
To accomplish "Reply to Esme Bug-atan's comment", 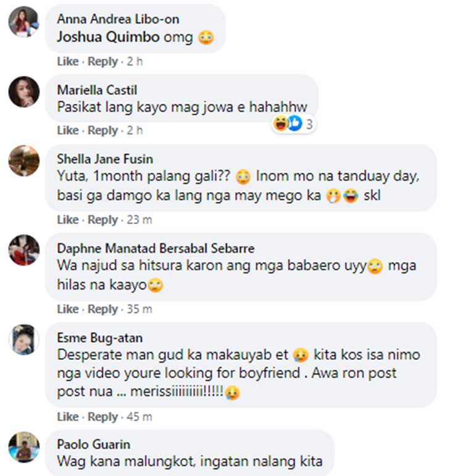I will tap(102, 417).
